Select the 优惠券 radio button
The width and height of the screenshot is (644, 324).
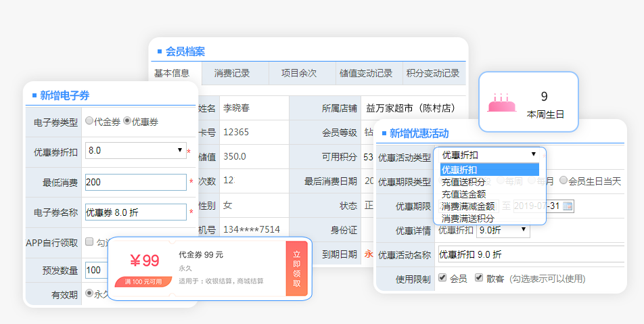click(127, 122)
